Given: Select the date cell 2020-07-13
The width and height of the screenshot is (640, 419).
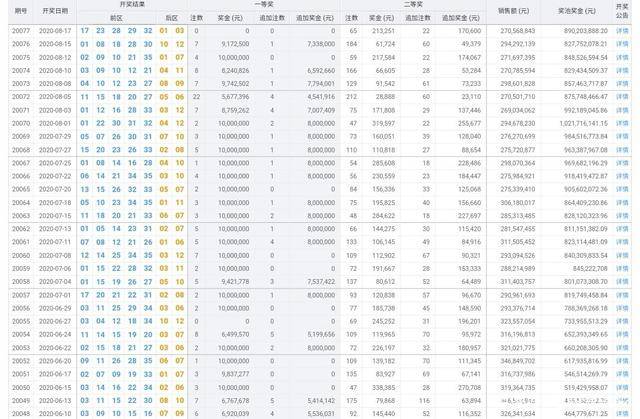Looking at the screenshot, I should tap(55, 229).
